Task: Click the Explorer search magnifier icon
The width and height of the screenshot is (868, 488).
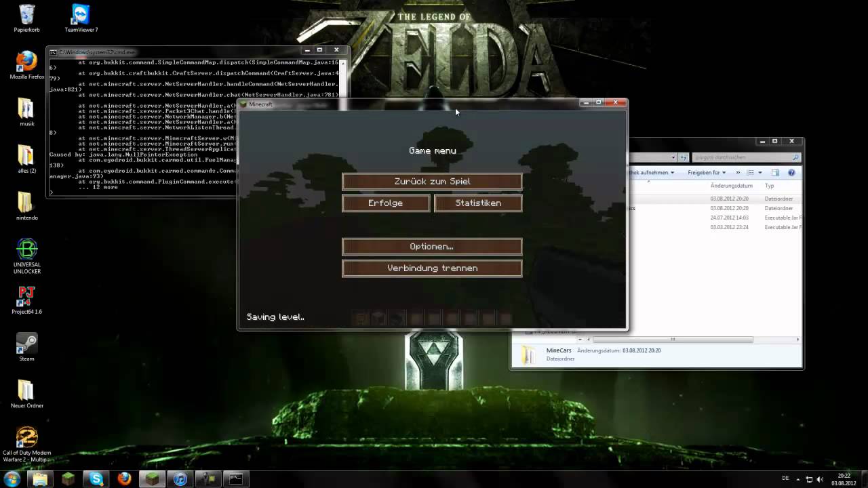Action: 796,157
